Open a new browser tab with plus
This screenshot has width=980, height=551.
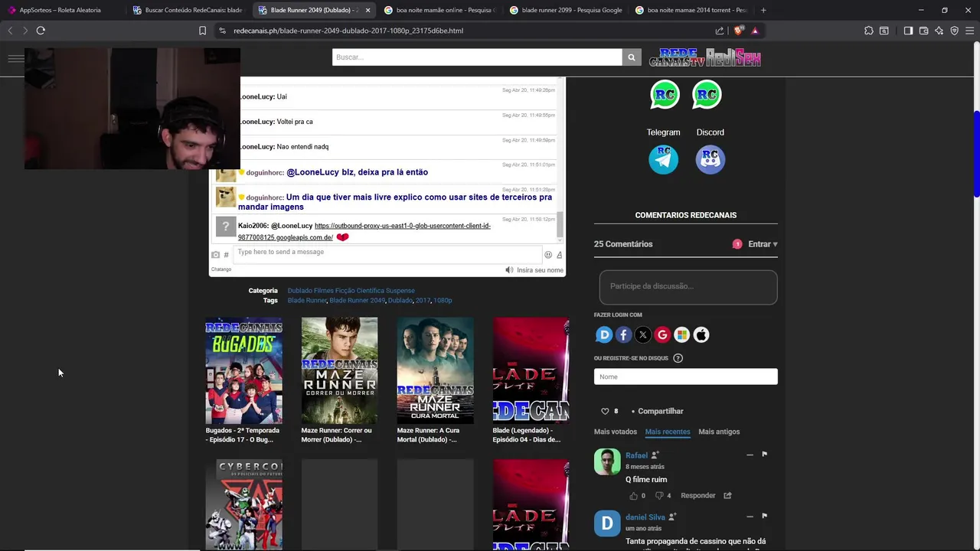click(x=763, y=10)
